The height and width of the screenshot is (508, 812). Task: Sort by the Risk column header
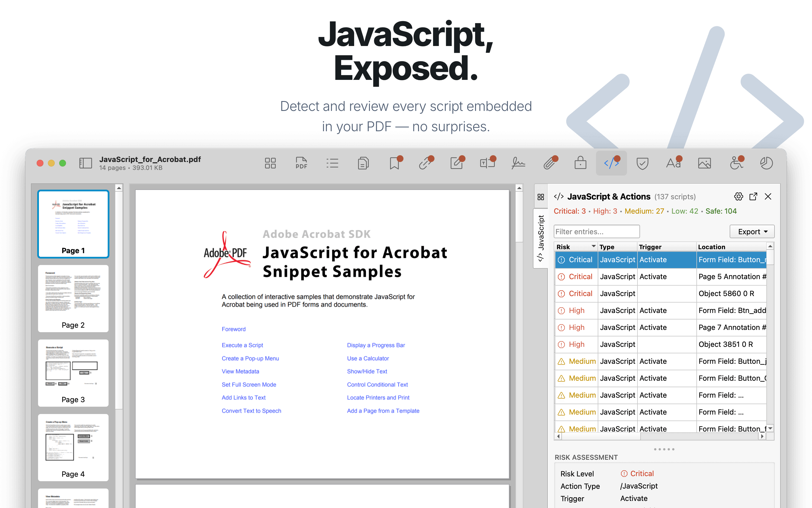click(576, 247)
